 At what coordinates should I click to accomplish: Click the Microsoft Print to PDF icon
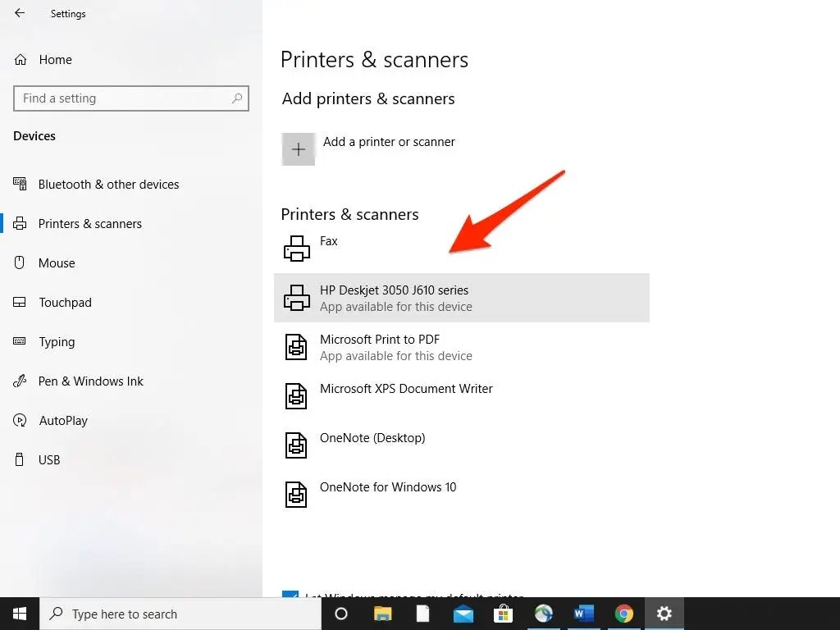click(x=295, y=347)
